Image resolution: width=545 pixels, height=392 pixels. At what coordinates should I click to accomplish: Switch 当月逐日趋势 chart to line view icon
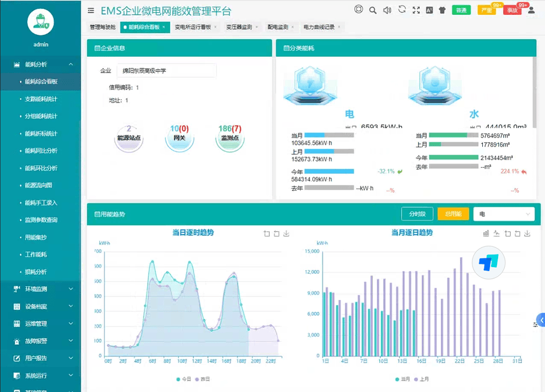[496, 233]
